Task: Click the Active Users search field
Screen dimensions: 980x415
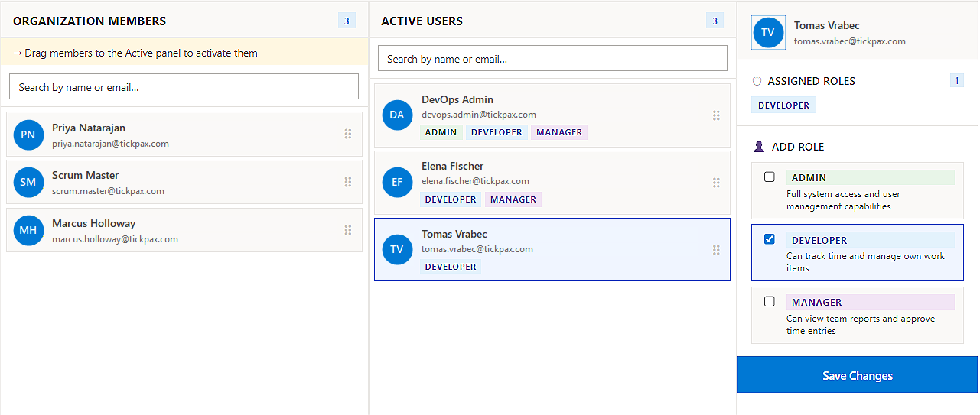Action: pos(552,58)
